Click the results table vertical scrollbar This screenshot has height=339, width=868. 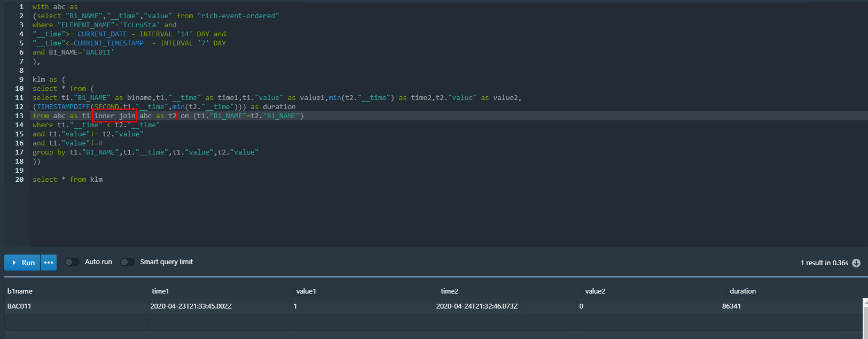click(865, 318)
